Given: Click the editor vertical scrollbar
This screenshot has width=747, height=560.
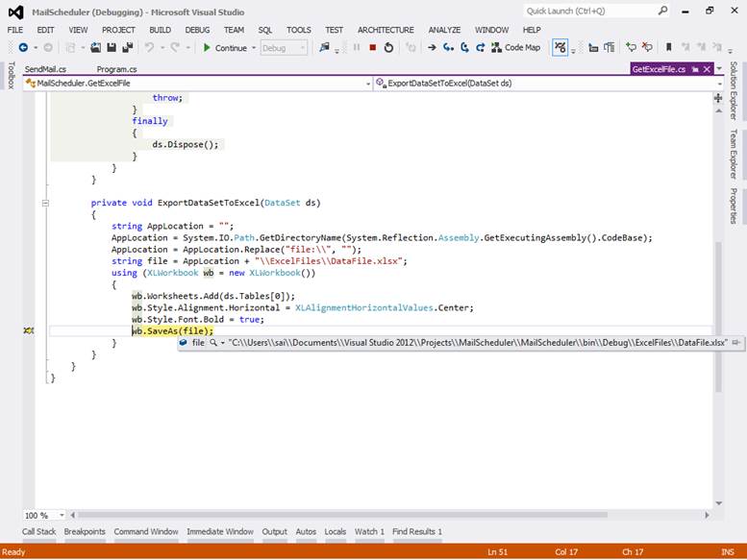Looking at the screenshot, I should point(718,288).
